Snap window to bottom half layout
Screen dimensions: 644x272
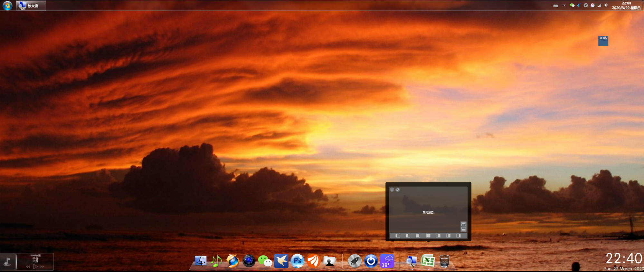tap(463, 229)
